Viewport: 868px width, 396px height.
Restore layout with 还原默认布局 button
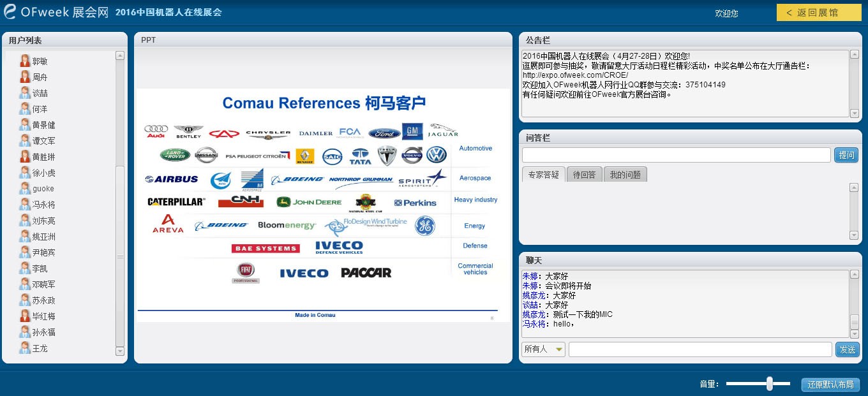point(830,385)
